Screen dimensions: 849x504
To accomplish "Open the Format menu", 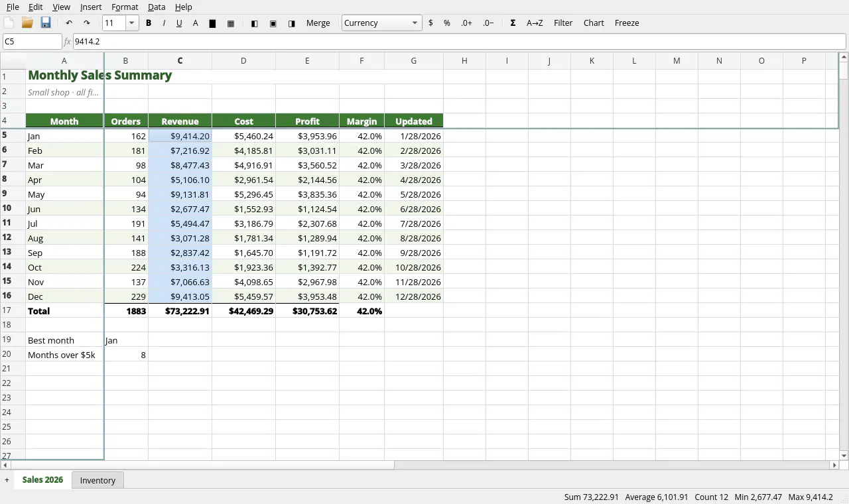I will tap(125, 7).
